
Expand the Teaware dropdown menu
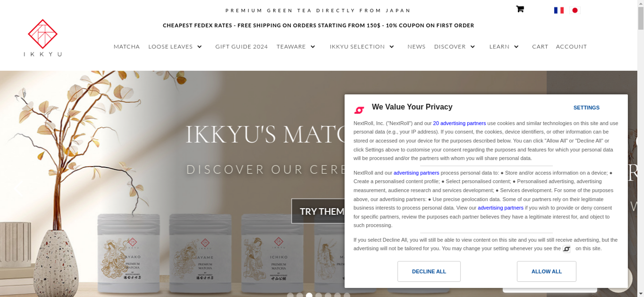point(313,47)
